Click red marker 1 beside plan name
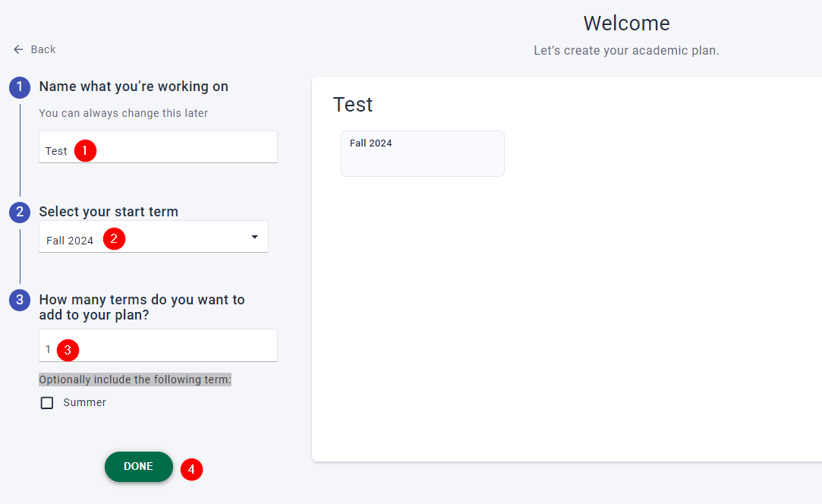Screen dimensions: 822x504 click(85, 151)
